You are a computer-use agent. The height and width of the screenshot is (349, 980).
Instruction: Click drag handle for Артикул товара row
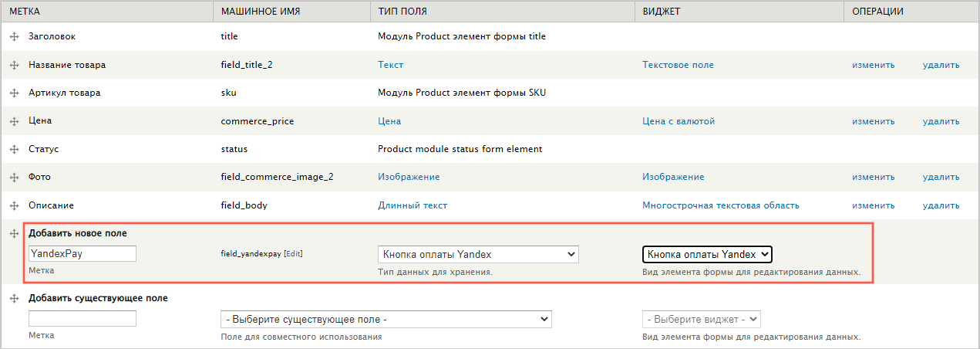(14, 93)
